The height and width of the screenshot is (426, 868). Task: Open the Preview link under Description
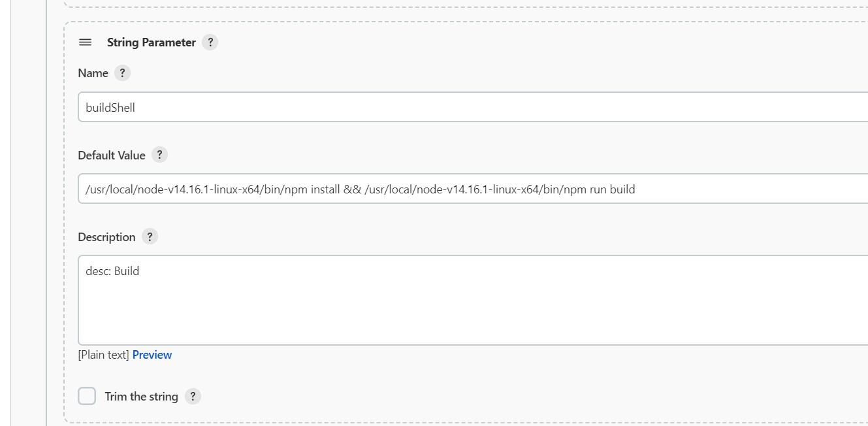click(152, 355)
